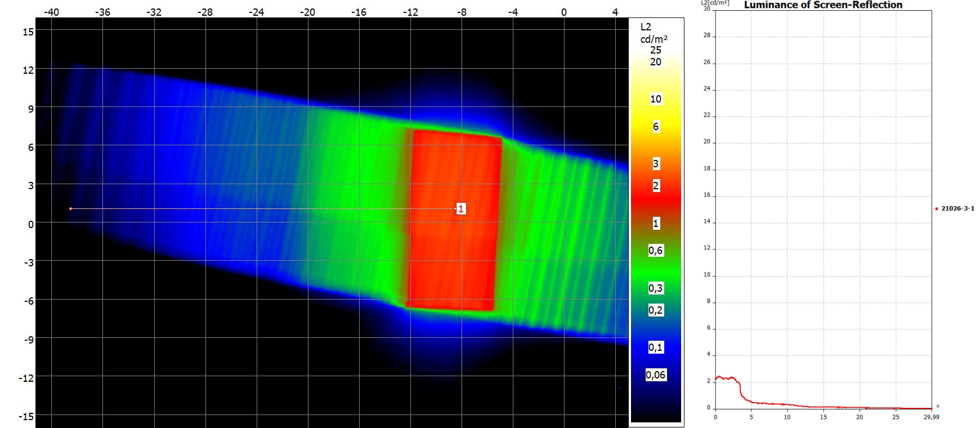Select the 0,6 level on the color scale
This screenshot has width=980, height=428.
coord(655,251)
